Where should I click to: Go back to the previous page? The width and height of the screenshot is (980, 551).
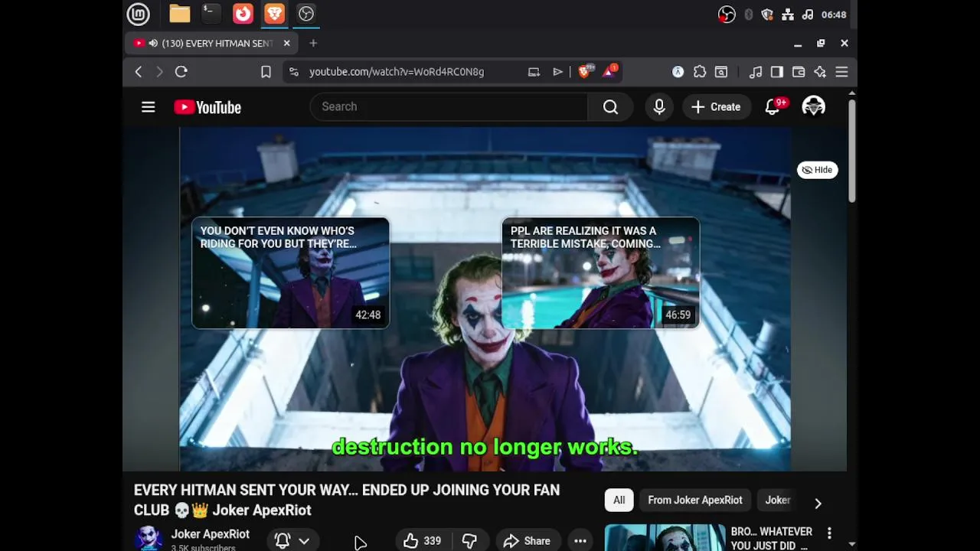coord(139,72)
